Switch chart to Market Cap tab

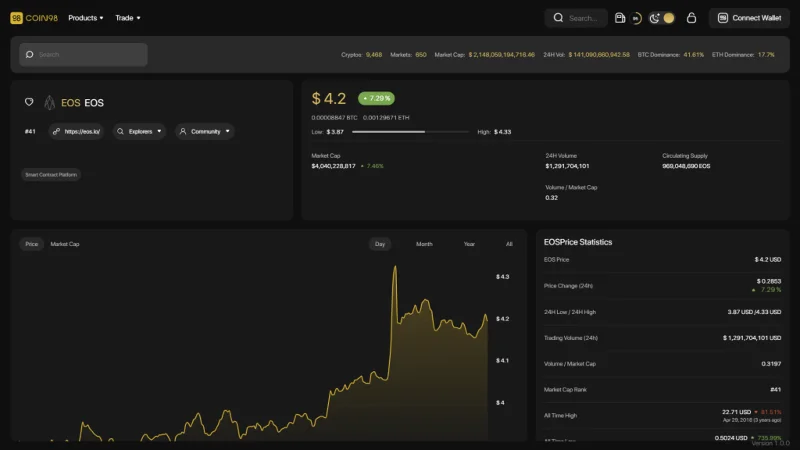point(65,244)
